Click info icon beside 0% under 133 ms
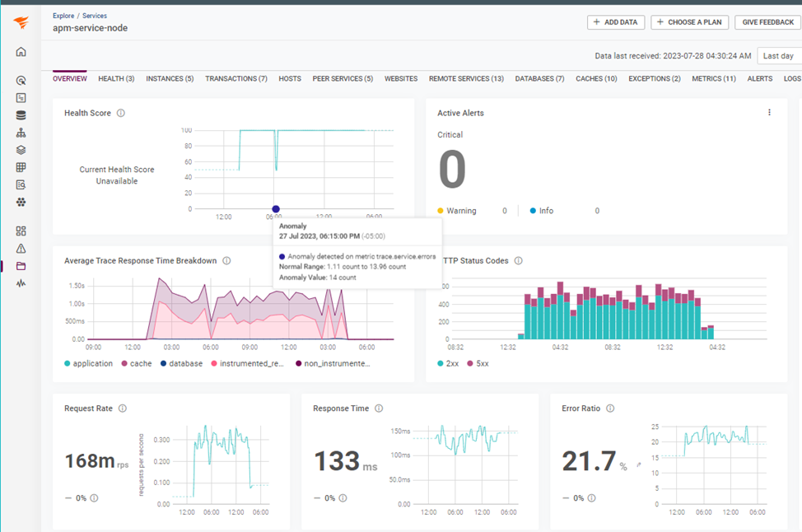This screenshot has width=802, height=532. click(x=343, y=498)
